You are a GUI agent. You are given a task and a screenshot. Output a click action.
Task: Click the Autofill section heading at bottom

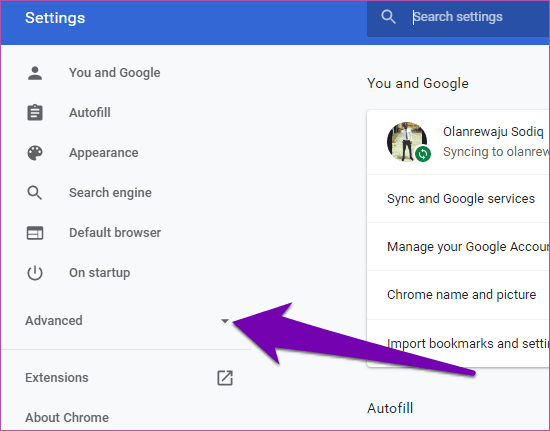pos(390,408)
